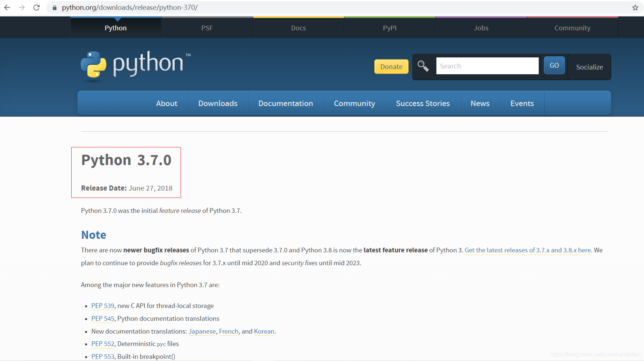The height and width of the screenshot is (361, 644).
Task: Open the Jobs top-bar tab
Action: pyautogui.click(x=481, y=28)
